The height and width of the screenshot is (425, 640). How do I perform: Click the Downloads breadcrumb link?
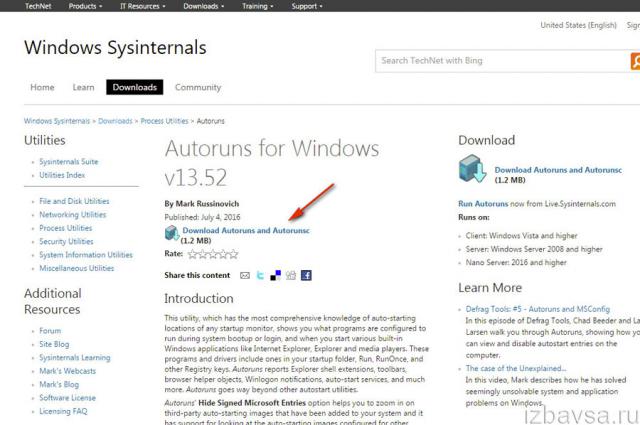click(115, 121)
